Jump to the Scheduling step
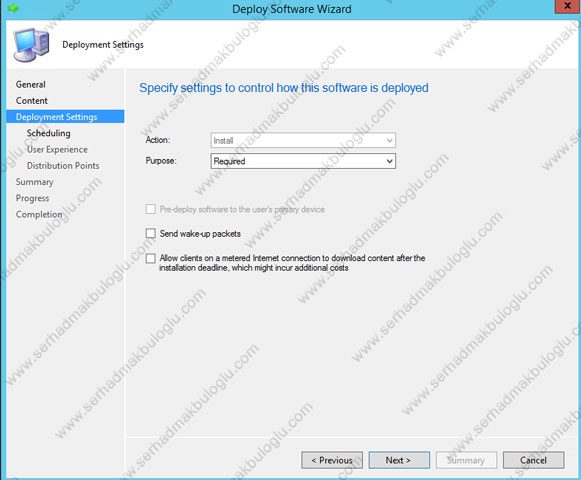Screen dimensions: 581x480 tap(49, 133)
